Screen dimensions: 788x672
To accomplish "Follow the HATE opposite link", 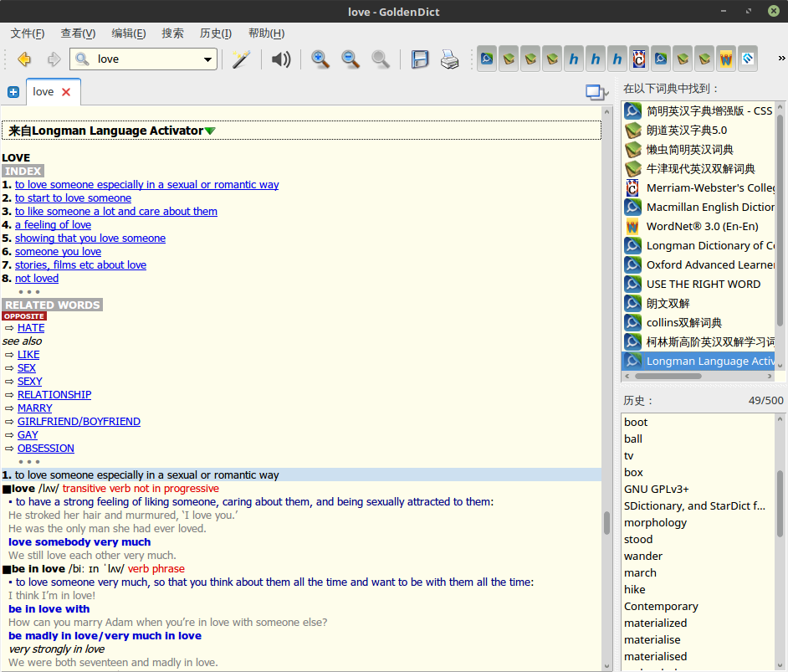I will tap(31, 327).
